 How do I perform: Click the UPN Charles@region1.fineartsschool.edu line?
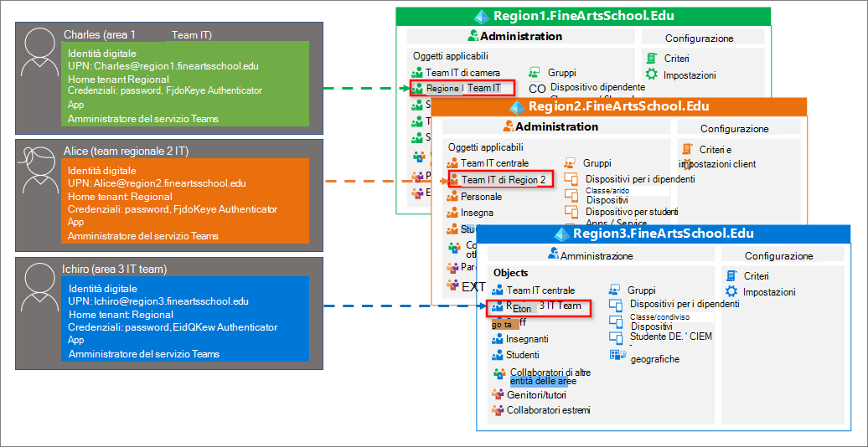(163, 66)
